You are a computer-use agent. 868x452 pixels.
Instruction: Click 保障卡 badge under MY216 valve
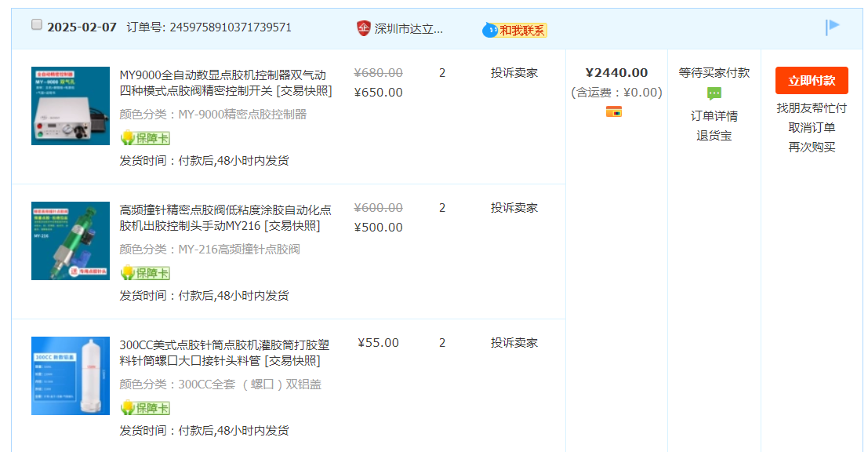pos(145,273)
